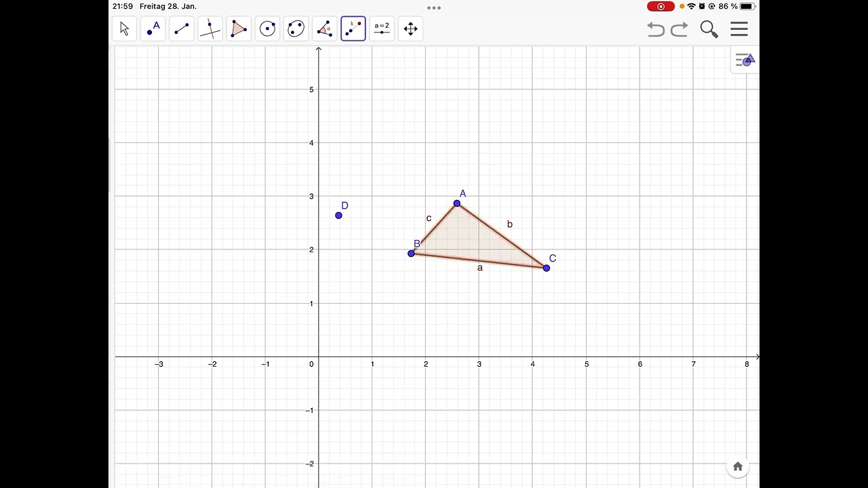This screenshot has height=488, width=868.
Task: Select the Move arrow tool
Action: point(124,28)
